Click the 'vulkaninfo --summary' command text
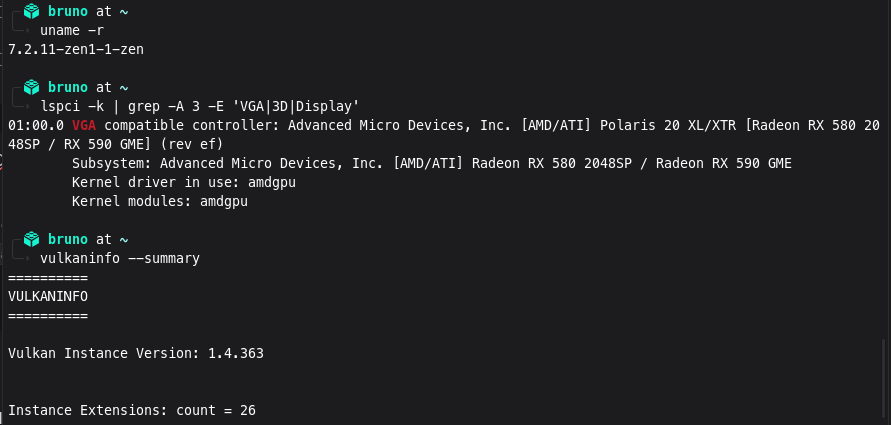 pyautogui.click(x=120, y=259)
